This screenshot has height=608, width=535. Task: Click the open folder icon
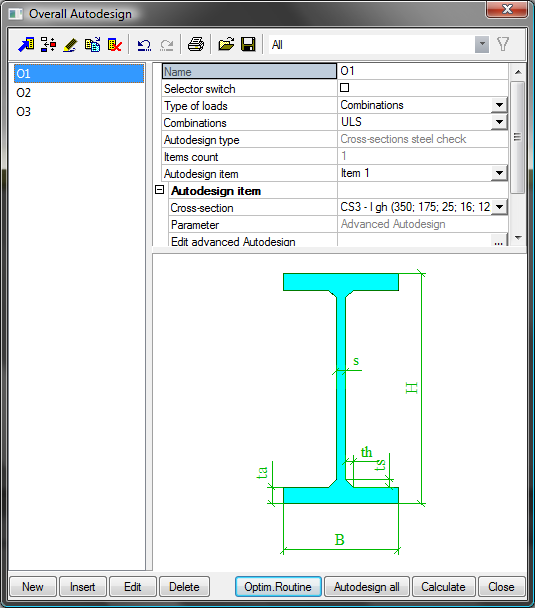point(226,45)
